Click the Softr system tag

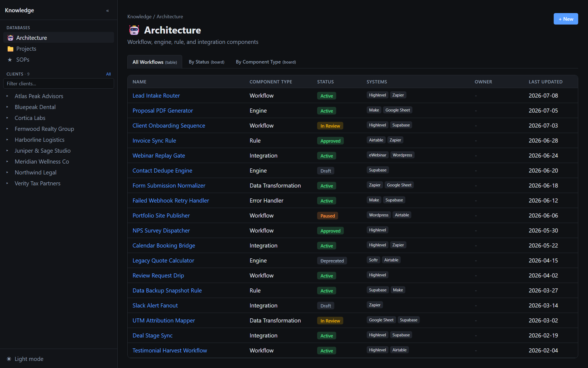373,260
